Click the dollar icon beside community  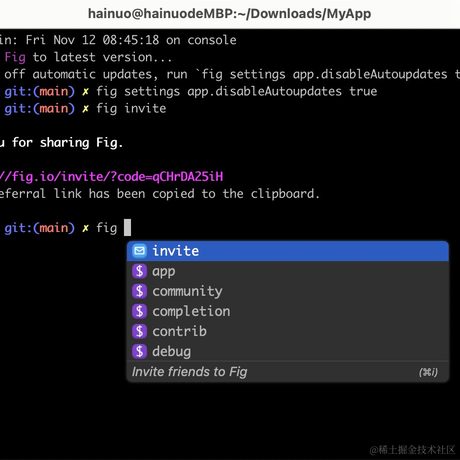139,291
